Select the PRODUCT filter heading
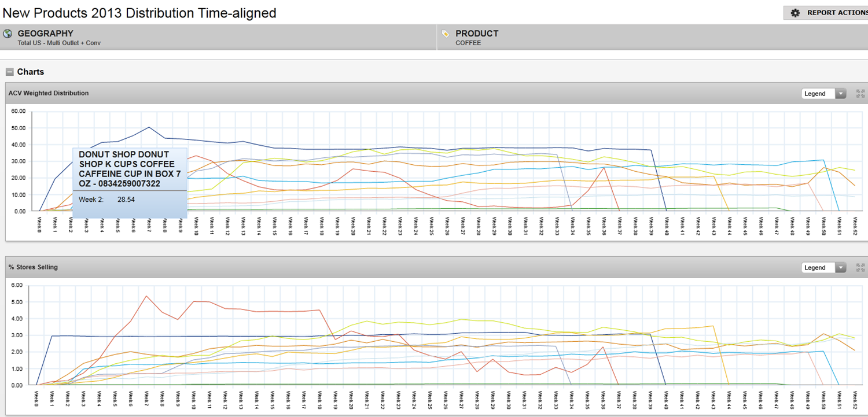The width and height of the screenshot is (868, 417). coord(476,34)
